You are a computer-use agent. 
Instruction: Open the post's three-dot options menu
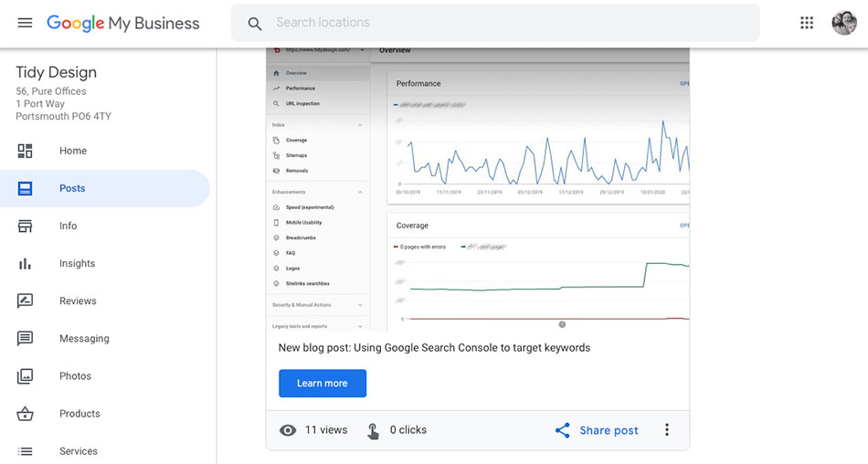[x=667, y=429]
